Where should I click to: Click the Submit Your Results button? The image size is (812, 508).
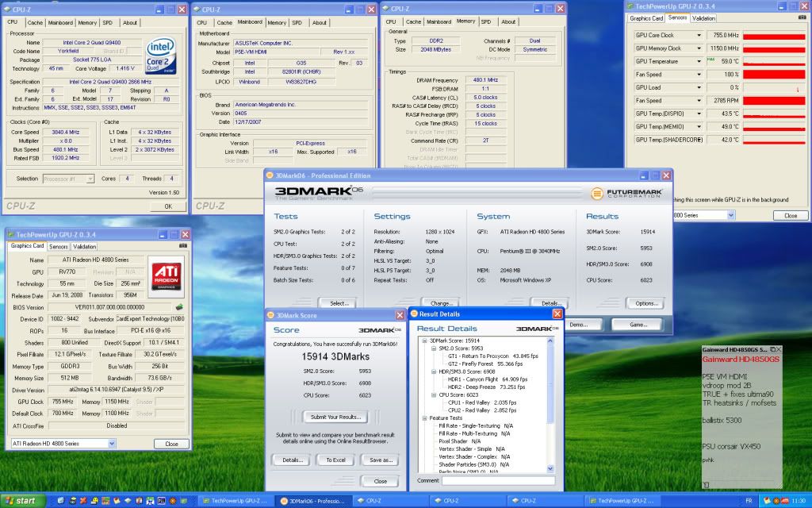(x=335, y=417)
